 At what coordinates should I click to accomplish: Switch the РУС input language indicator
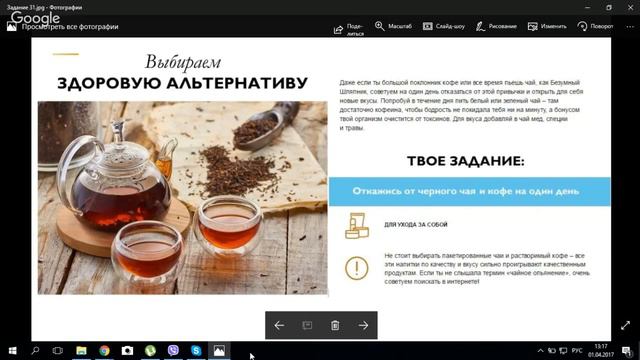click(x=577, y=351)
